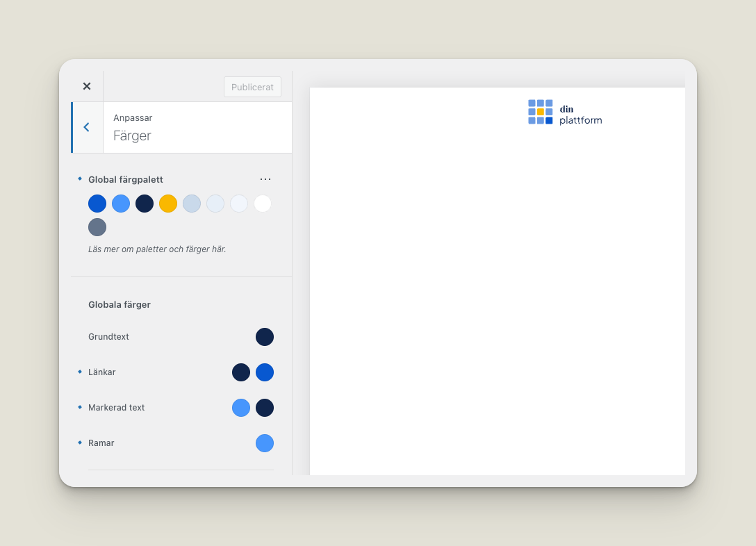Change the Markerad text navy swatch
Screen dimensions: 756x546
(x=265, y=408)
